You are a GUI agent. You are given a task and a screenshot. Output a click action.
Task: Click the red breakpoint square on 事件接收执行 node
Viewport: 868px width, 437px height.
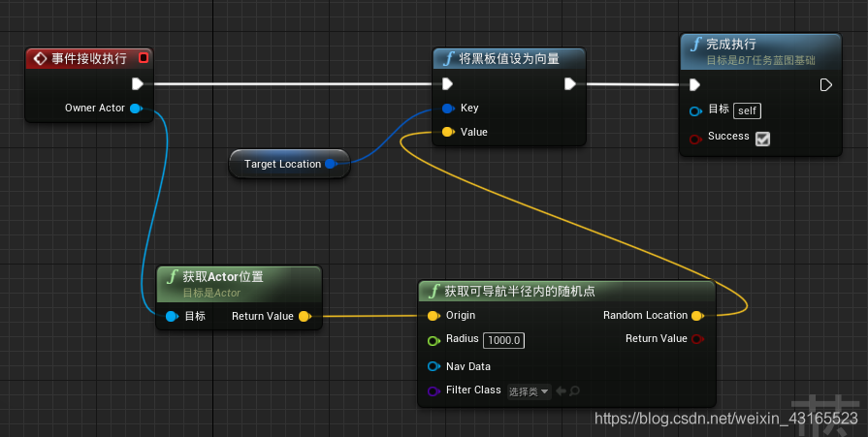[144, 57]
